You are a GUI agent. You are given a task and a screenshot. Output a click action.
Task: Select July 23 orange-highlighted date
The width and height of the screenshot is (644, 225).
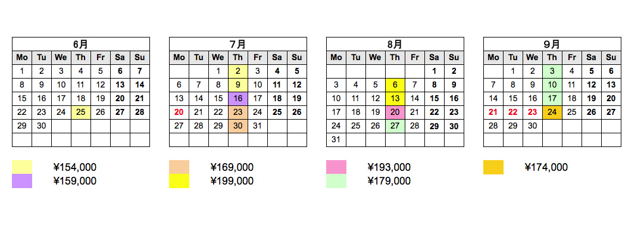(238, 112)
